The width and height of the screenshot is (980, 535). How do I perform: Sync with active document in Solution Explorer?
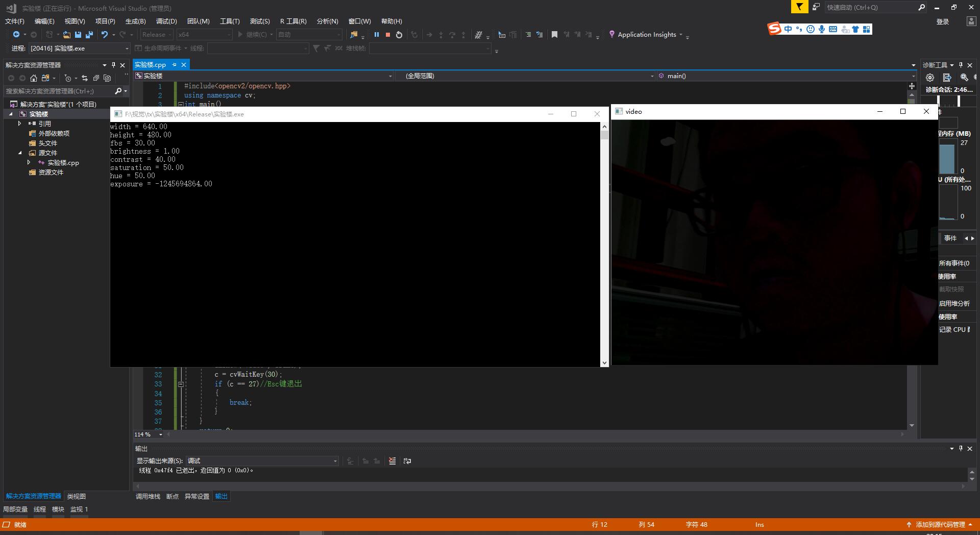85,78
